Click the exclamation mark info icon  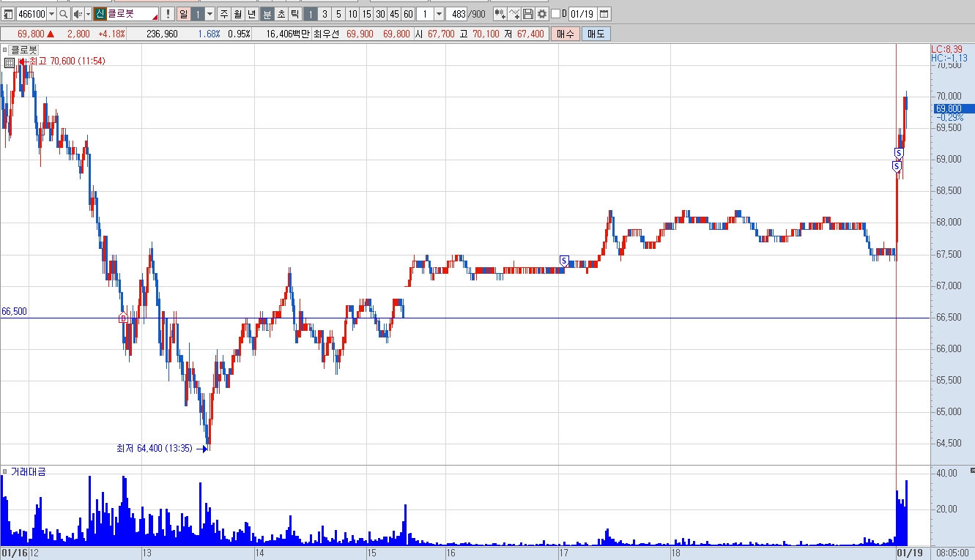[x=167, y=14]
